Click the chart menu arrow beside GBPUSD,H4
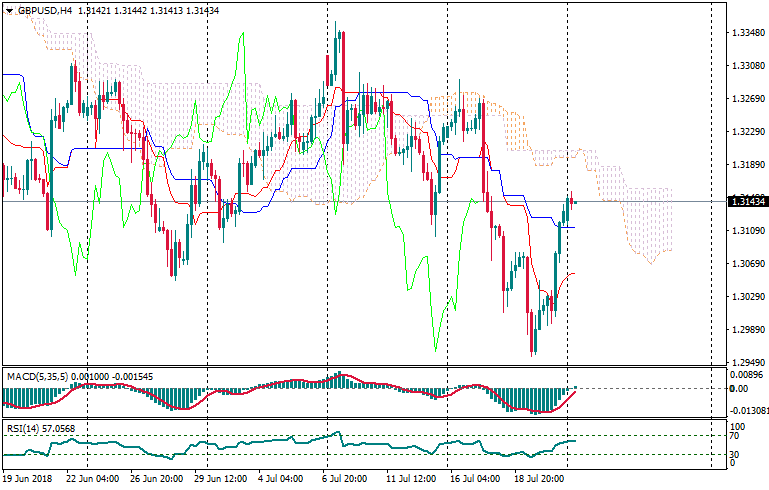Image resolution: width=769 pixels, height=490 pixels. point(7,10)
